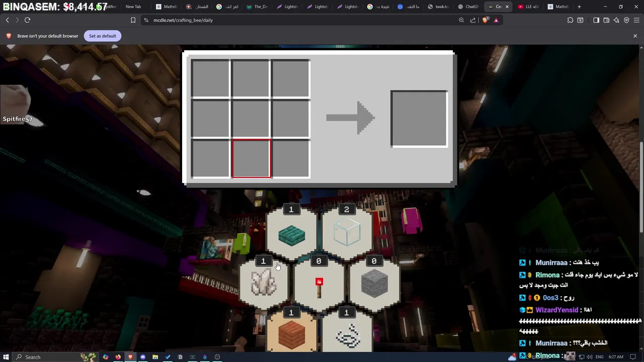
Task: Dismiss the default browser notification bar
Action: (635, 36)
